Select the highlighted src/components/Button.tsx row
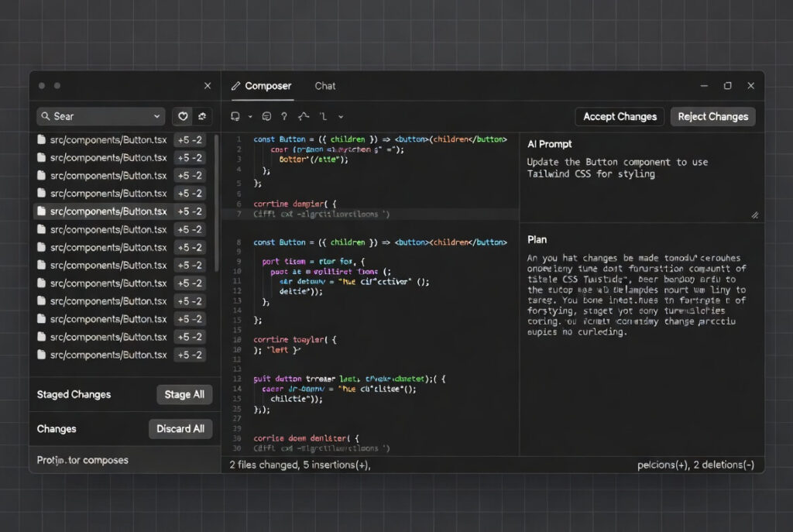Screen dimensions: 793x532 119,211
